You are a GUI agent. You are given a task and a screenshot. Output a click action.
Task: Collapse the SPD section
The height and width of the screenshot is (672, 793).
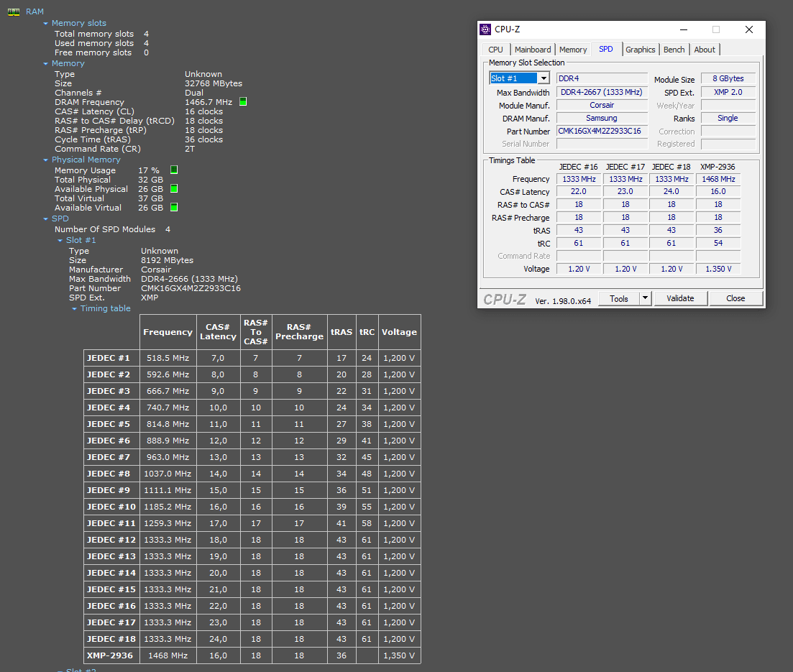click(45, 219)
